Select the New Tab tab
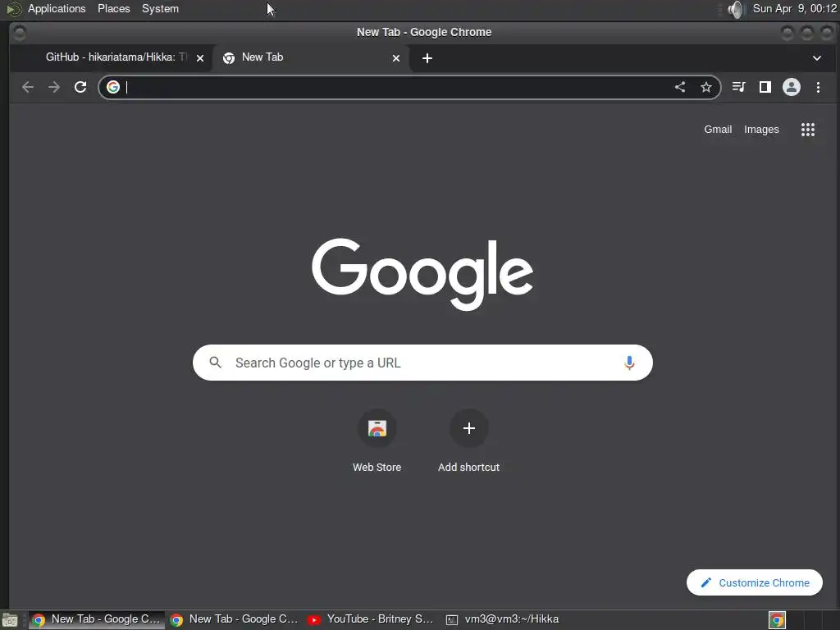The width and height of the screenshot is (840, 630). (x=311, y=57)
